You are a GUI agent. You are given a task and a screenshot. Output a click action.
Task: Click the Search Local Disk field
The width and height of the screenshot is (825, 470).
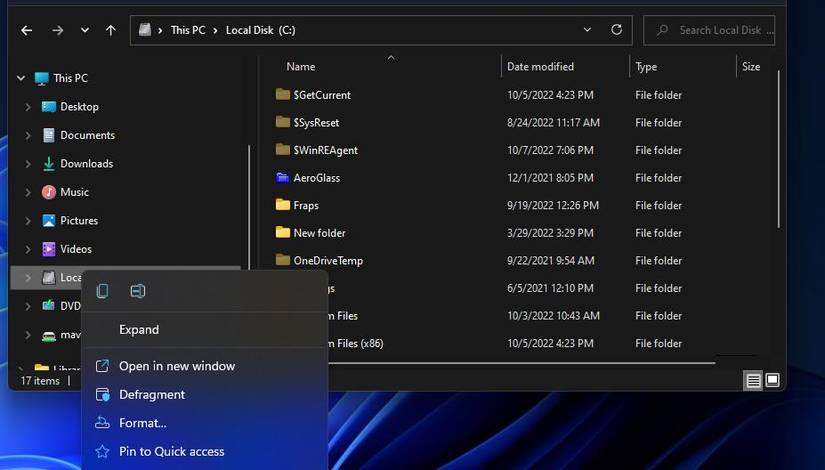[x=709, y=31]
